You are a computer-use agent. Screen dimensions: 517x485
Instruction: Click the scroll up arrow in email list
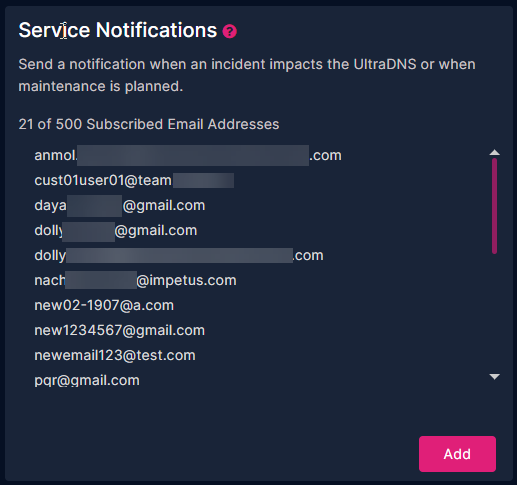tap(494, 153)
